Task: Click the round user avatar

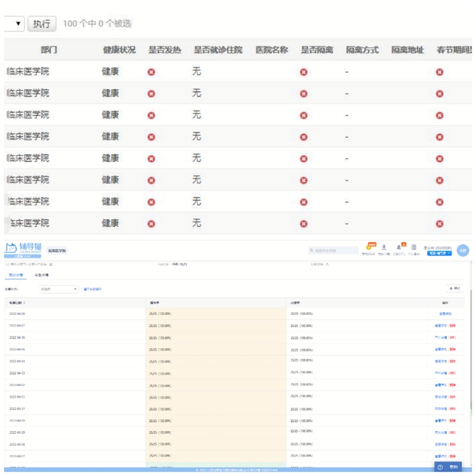Action: coord(463,250)
